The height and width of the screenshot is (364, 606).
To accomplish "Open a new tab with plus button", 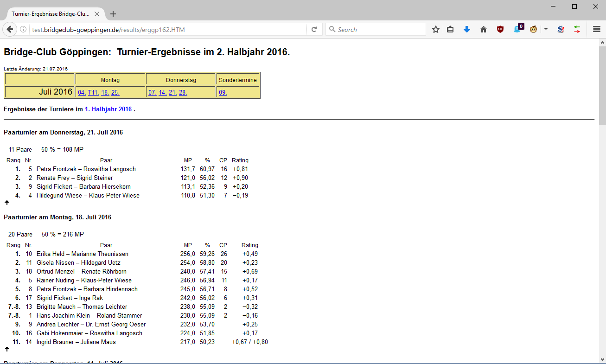I will (x=113, y=14).
